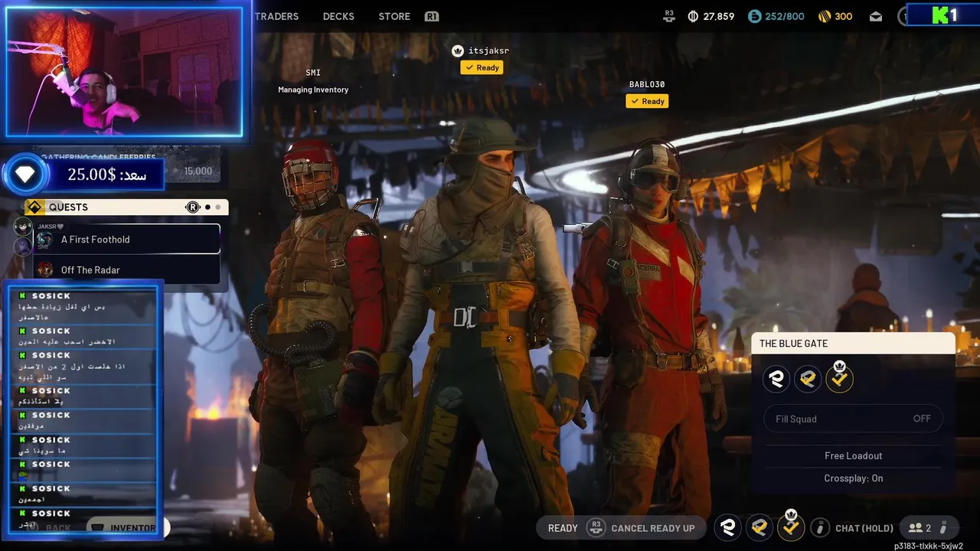
Task: Click the white squad emblem in bottom bar
Action: coord(728,527)
